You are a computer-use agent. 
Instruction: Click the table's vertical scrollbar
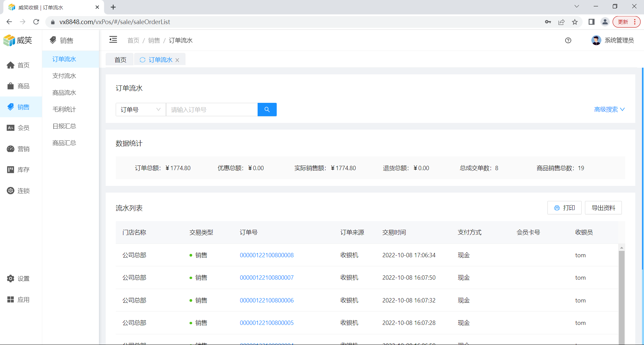622,295
